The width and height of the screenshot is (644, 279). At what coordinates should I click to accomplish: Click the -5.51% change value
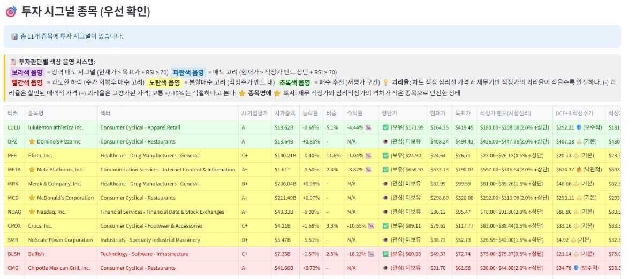310,240
